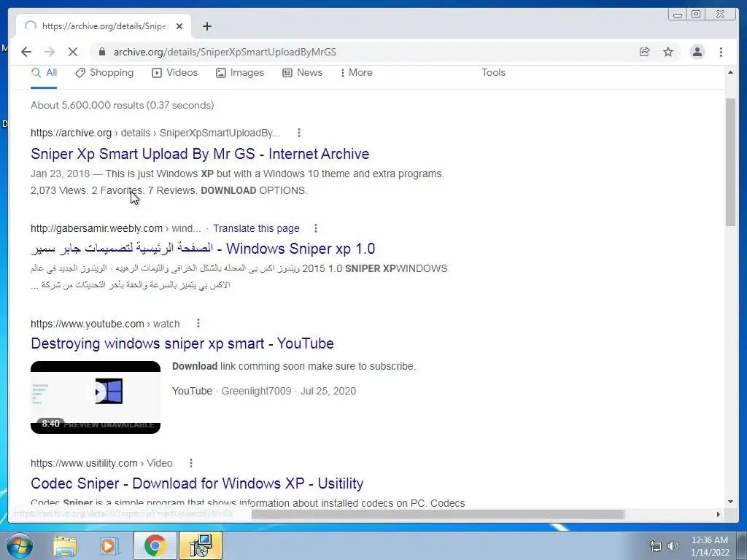747x560 pixels.
Task: Click the vertical scrollbar up arrow
Action: click(x=730, y=72)
